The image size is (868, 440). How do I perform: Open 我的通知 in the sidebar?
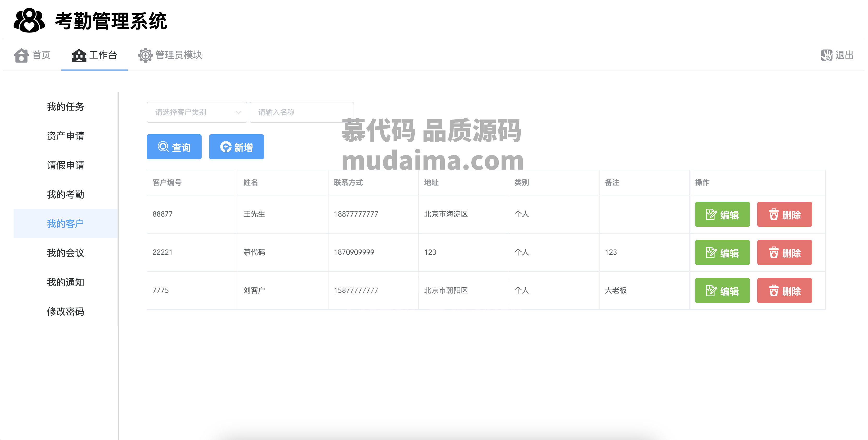[66, 282]
